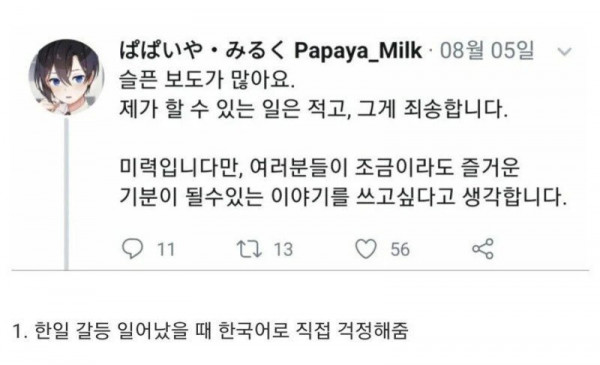The width and height of the screenshot is (600, 365).
Task: Click the line starting 미력입니다만
Action: [x=320, y=168]
